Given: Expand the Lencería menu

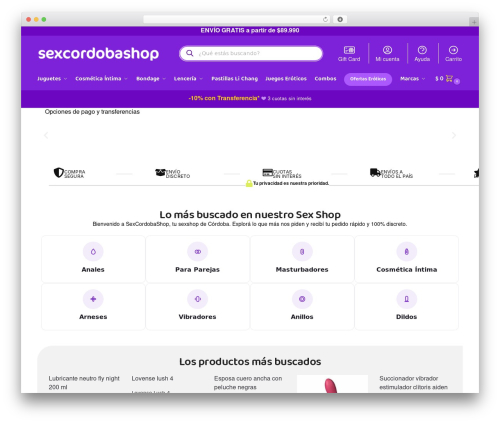Looking at the screenshot, I should tap(188, 79).
